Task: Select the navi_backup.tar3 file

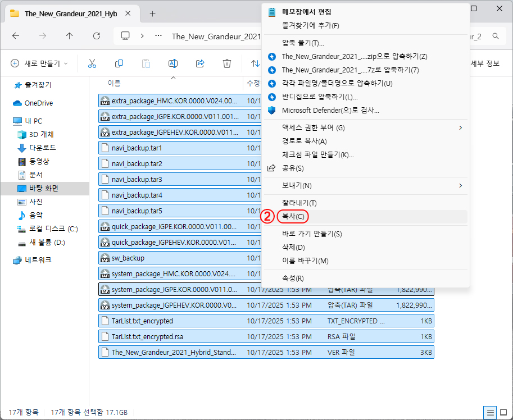Action: tap(137, 179)
